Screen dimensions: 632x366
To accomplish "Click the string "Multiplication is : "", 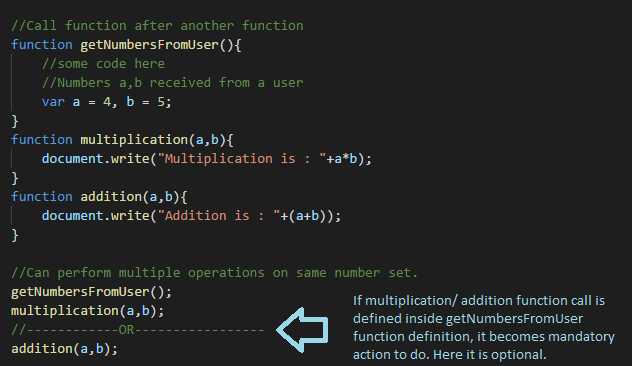I will point(241,159).
